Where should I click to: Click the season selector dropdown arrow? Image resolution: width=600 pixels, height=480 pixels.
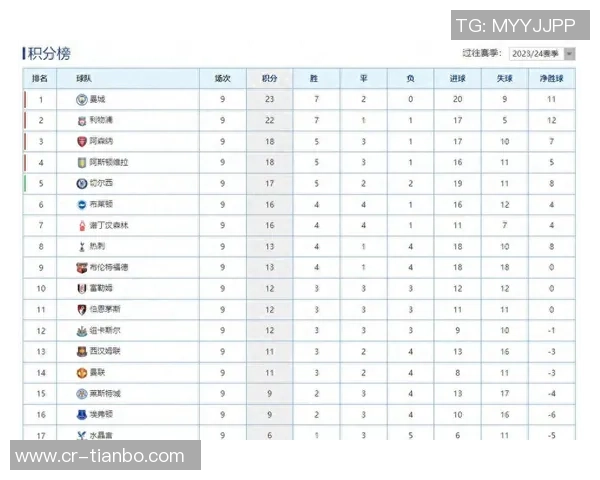click(x=569, y=54)
